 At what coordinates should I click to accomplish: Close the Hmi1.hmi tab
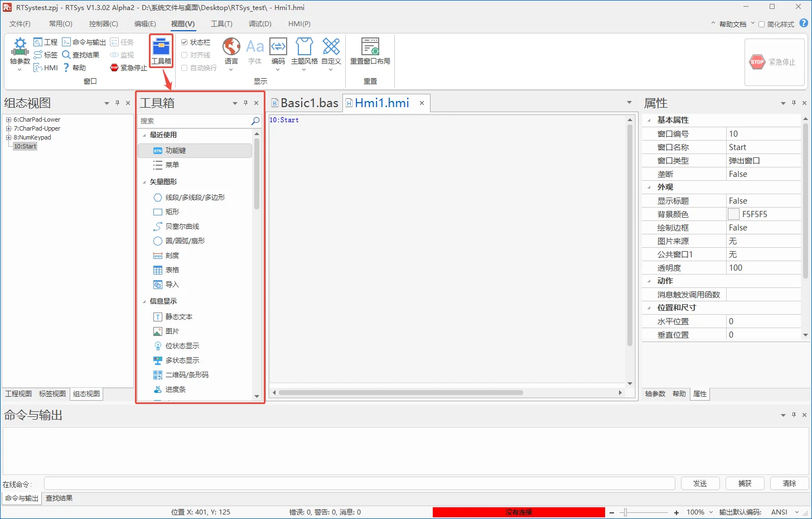[x=422, y=103]
